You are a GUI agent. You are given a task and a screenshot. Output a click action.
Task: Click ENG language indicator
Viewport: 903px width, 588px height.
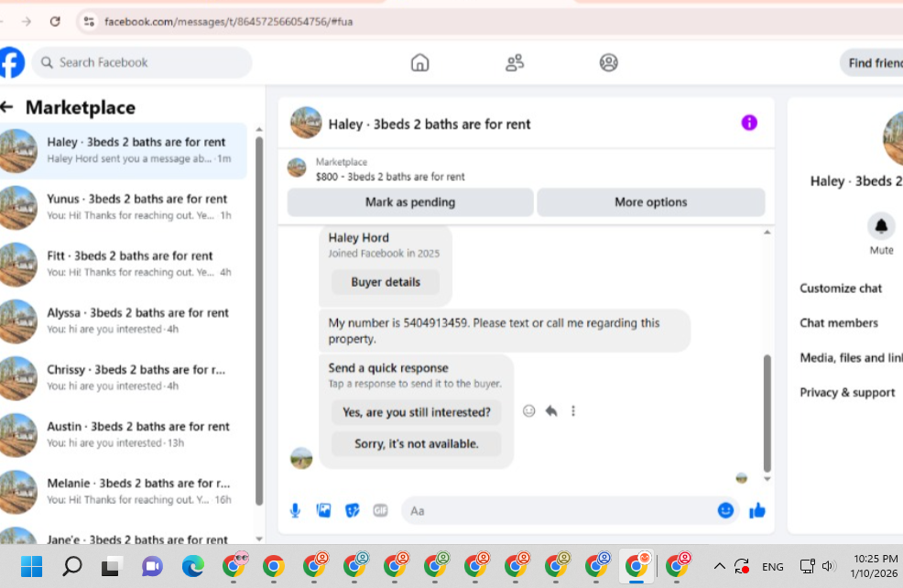tap(772, 567)
